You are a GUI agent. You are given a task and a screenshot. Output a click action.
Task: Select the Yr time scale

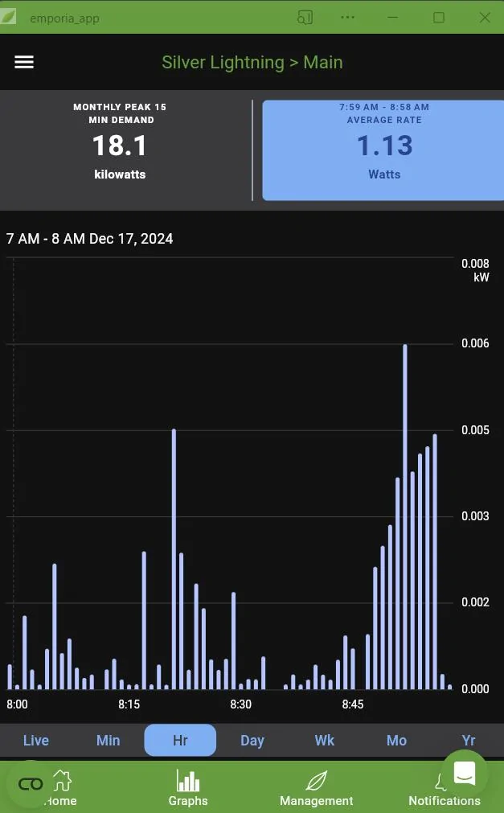469,741
